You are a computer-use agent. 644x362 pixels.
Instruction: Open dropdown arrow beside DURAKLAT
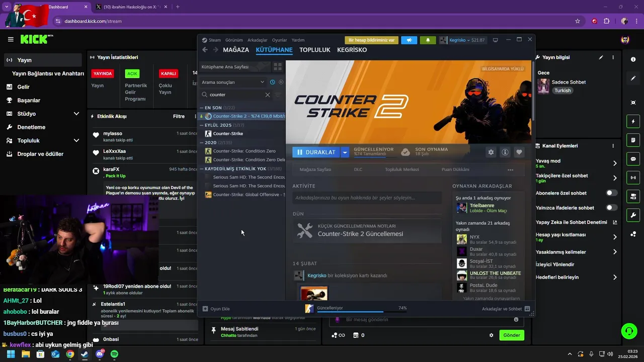345,152
